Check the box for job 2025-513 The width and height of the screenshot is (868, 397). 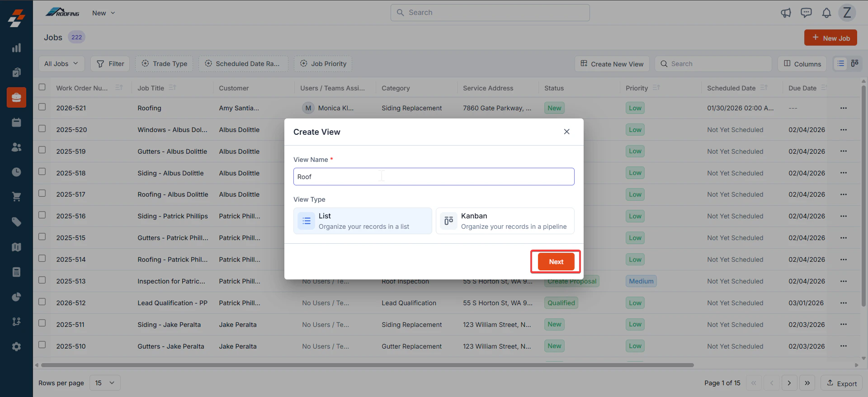pyautogui.click(x=42, y=280)
